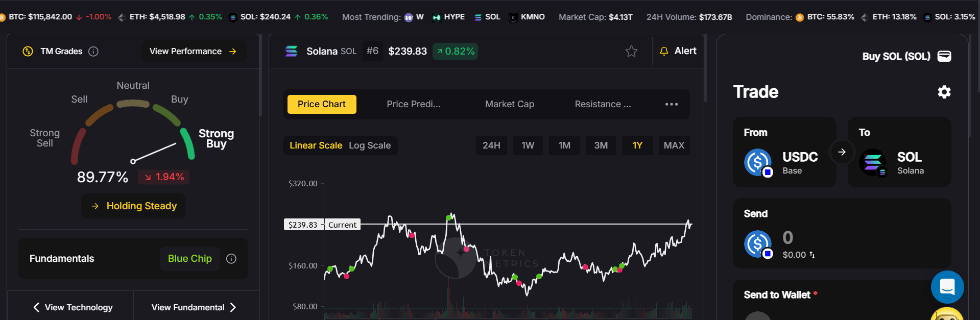Click the Neutral gauge segment
Image resolution: width=980 pixels, height=320 pixels.
[133, 104]
